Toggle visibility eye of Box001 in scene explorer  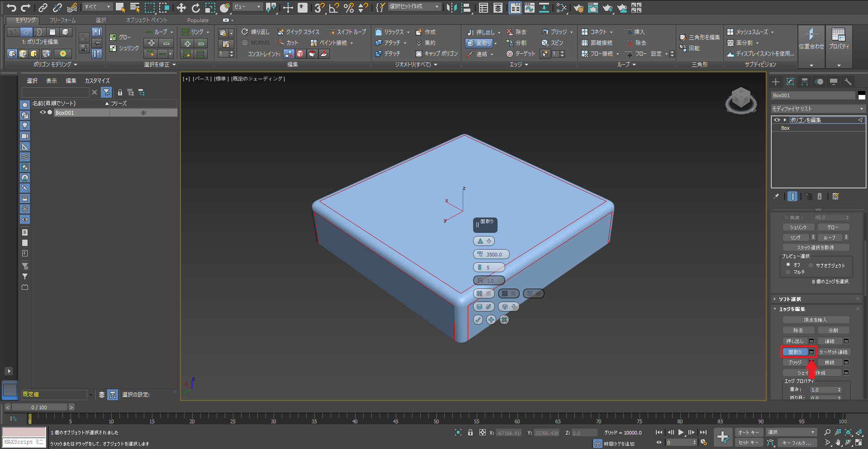pos(43,113)
